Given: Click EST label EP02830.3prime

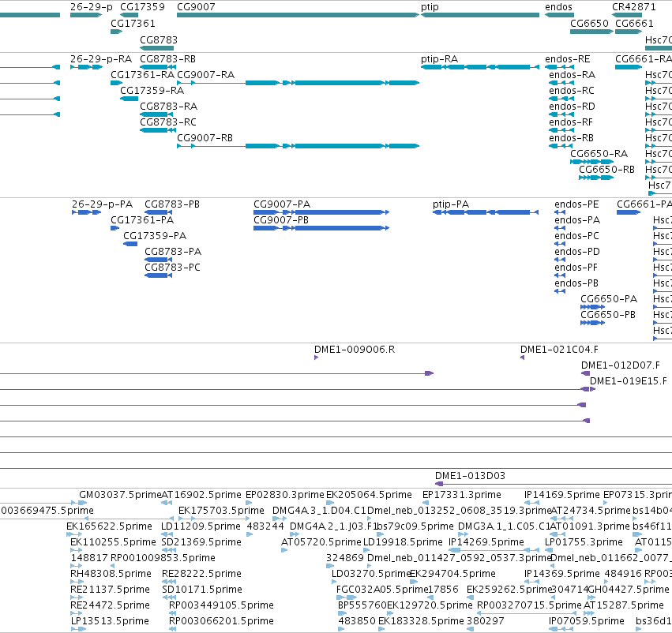Looking at the screenshot, I should [285, 495].
